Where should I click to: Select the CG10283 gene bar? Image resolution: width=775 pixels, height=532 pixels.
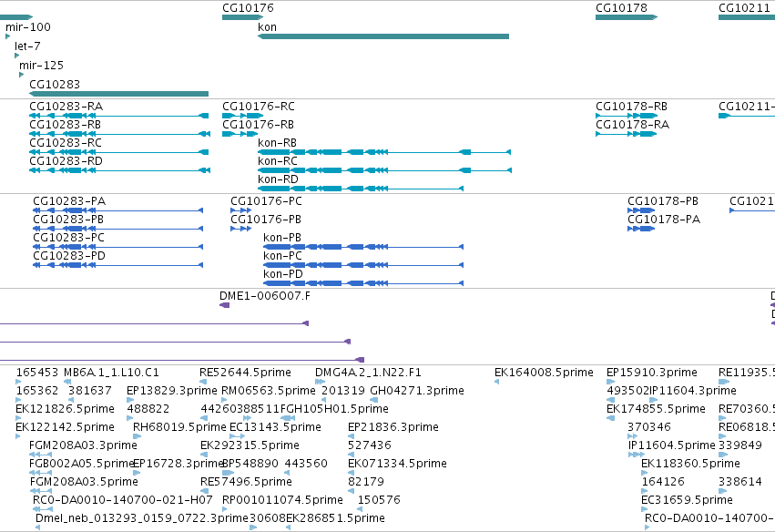[x=118, y=94]
